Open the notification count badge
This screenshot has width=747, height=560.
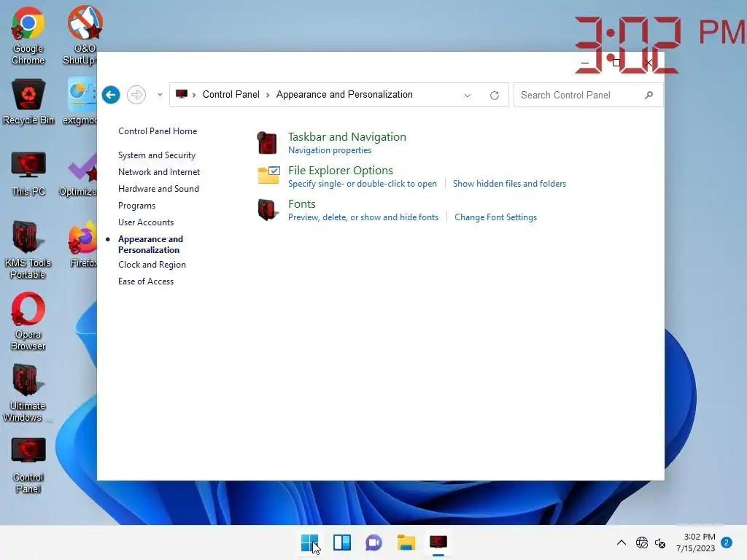click(x=727, y=542)
